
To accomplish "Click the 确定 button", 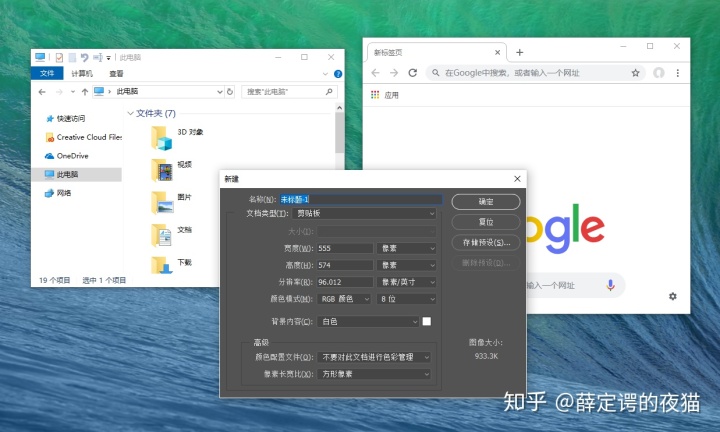I will 486,202.
